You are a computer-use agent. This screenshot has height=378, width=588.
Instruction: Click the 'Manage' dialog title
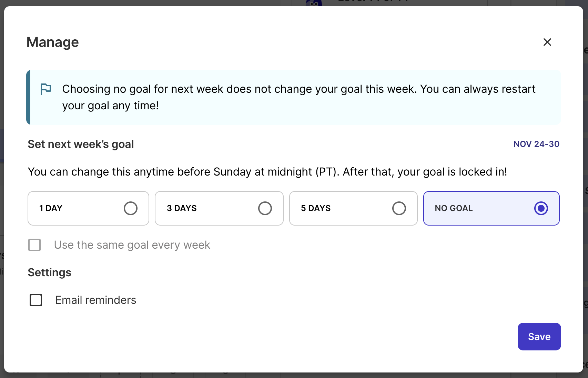click(x=53, y=42)
